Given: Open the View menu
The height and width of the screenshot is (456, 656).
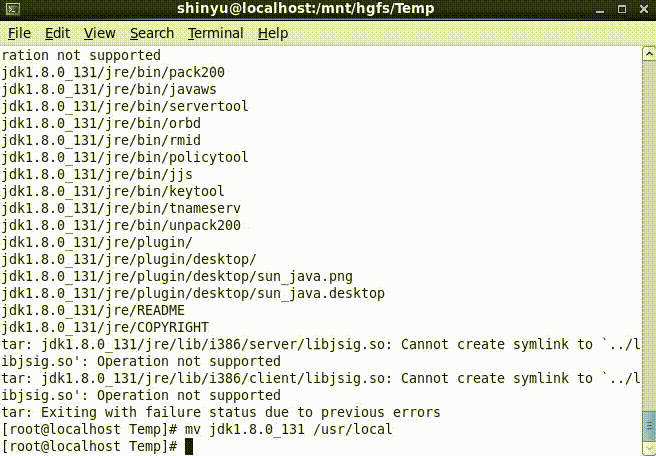Looking at the screenshot, I should click(99, 33).
